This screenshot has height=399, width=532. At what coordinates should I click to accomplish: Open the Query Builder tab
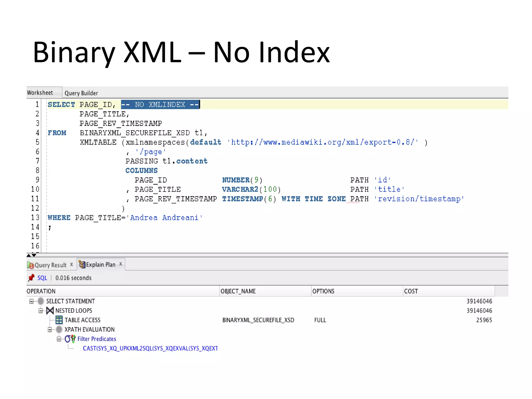[81, 93]
